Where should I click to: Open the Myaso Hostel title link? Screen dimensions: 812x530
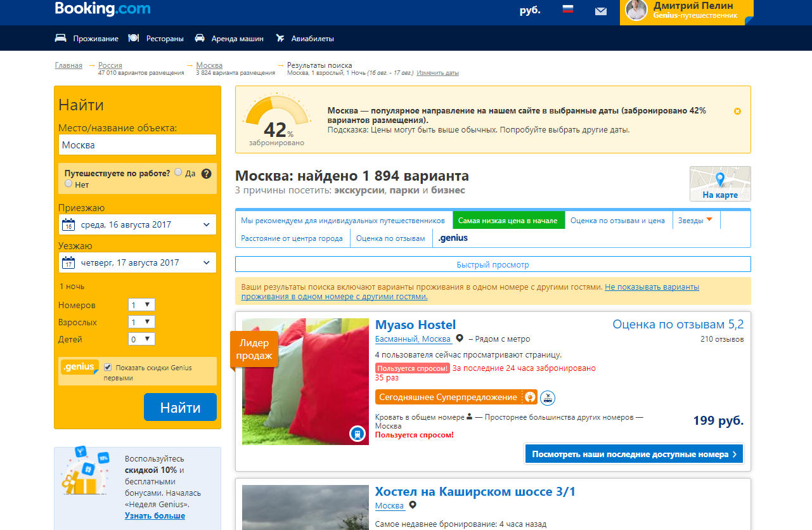tap(415, 325)
